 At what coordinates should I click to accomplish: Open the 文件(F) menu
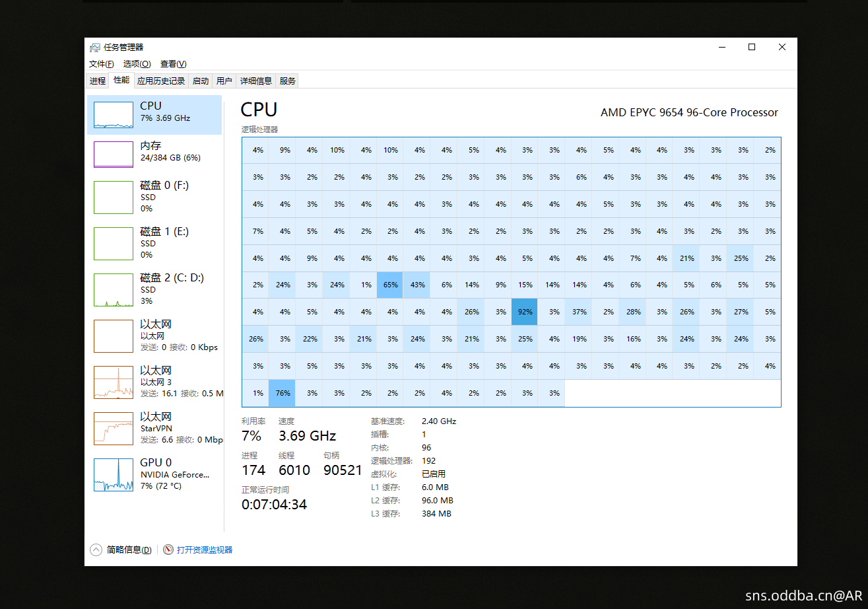click(x=101, y=64)
